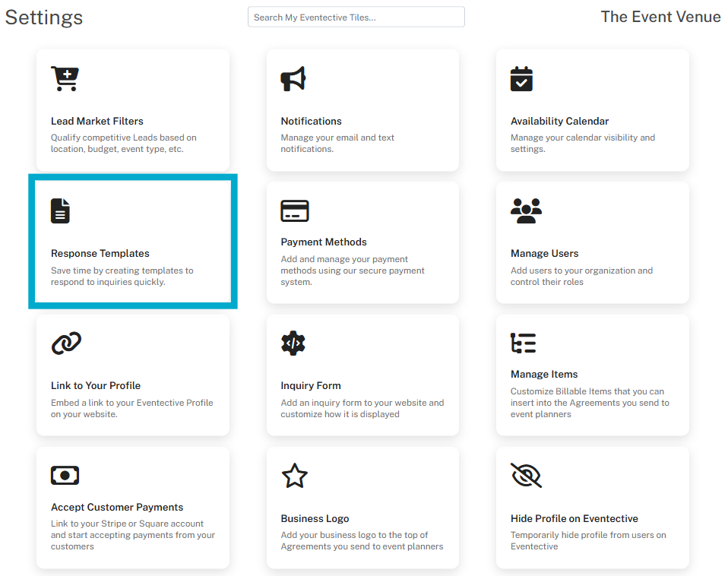Click the Availability Calendar checkmark icon
728x576 pixels.
(521, 79)
